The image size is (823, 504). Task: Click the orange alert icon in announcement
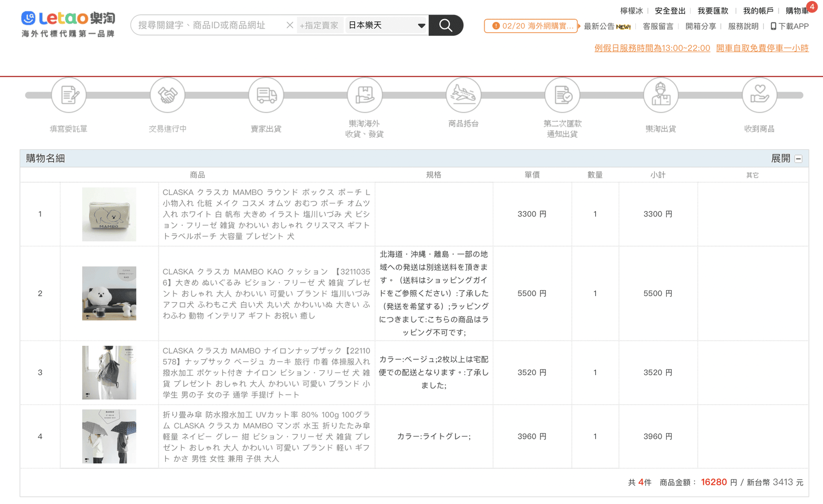(x=496, y=26)
